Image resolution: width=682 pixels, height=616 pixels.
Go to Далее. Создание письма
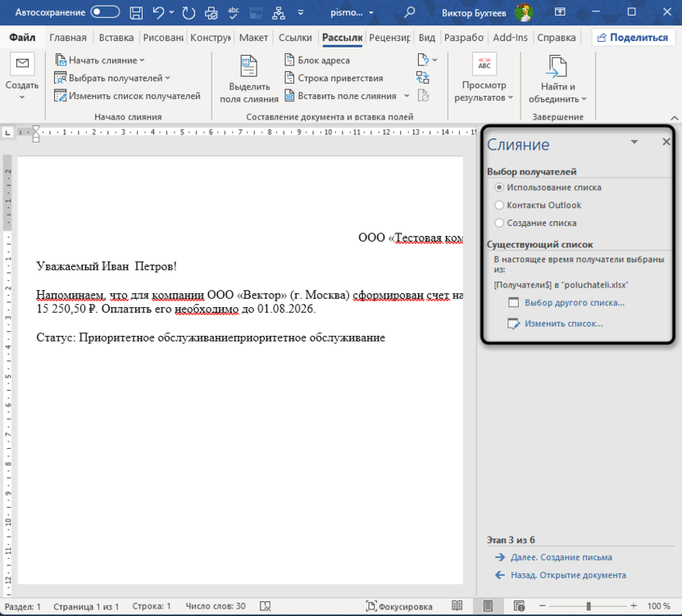click(x=561, y=557)
